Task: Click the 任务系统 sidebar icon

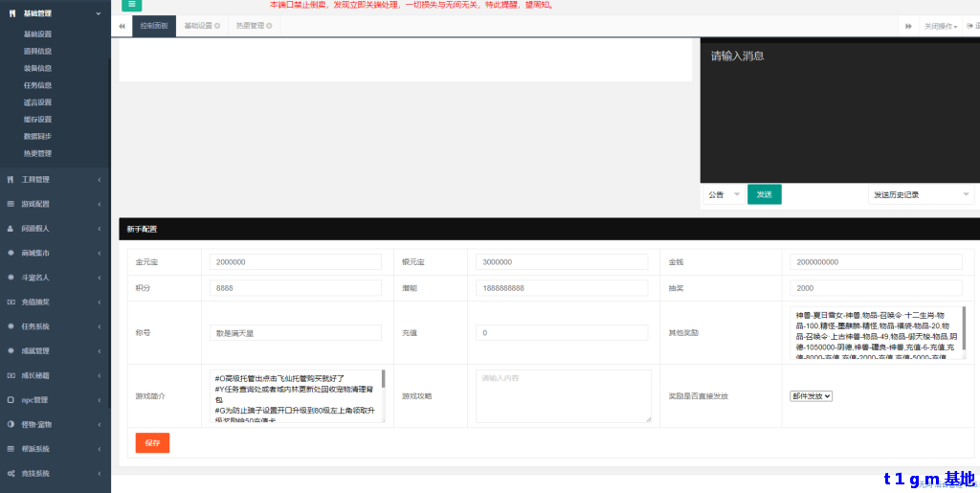Action: click(x=10, y=326)
